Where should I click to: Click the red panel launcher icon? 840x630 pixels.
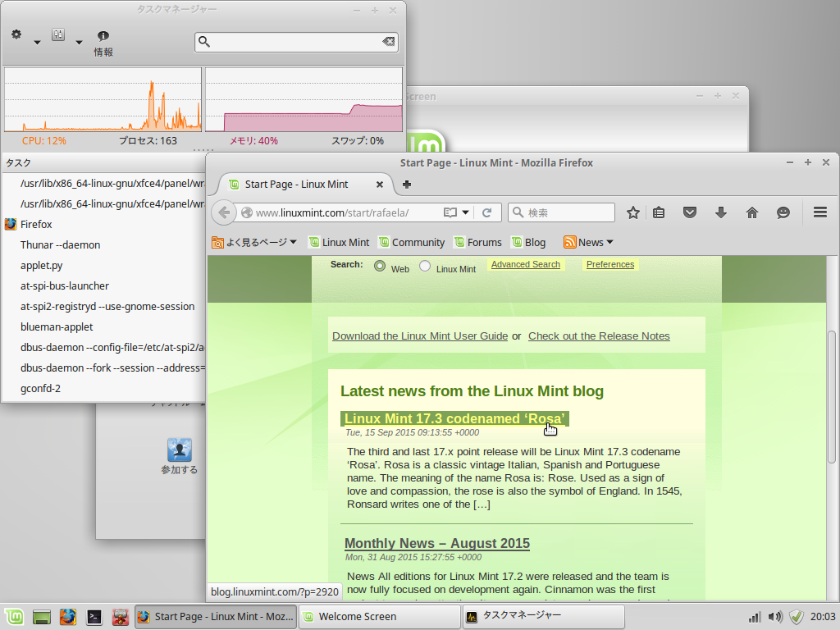(x=120, y=617)
